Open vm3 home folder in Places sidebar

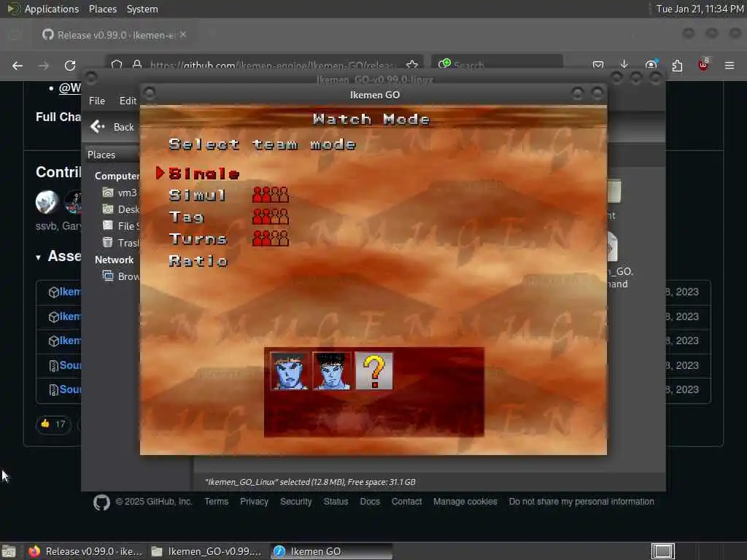(120, 192)
